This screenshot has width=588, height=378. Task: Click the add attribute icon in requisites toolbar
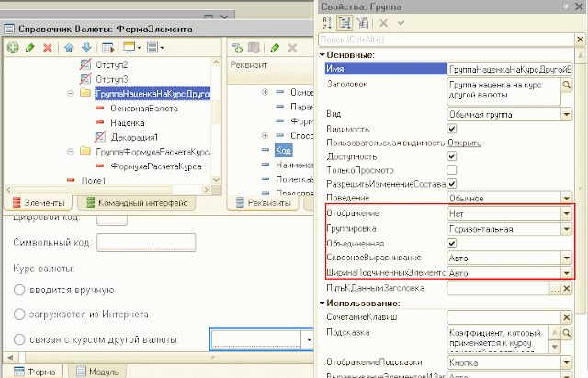[x=237, y=48]
